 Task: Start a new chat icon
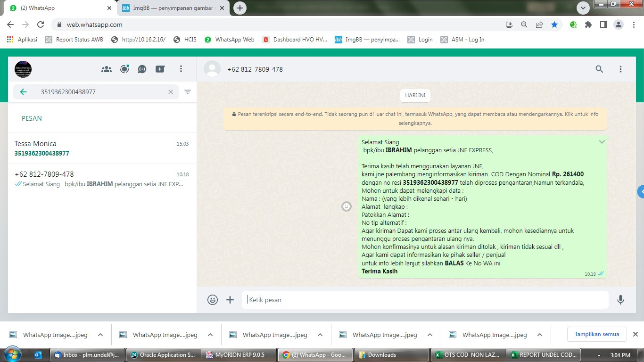pyautogui.click(x=160, y=69)
